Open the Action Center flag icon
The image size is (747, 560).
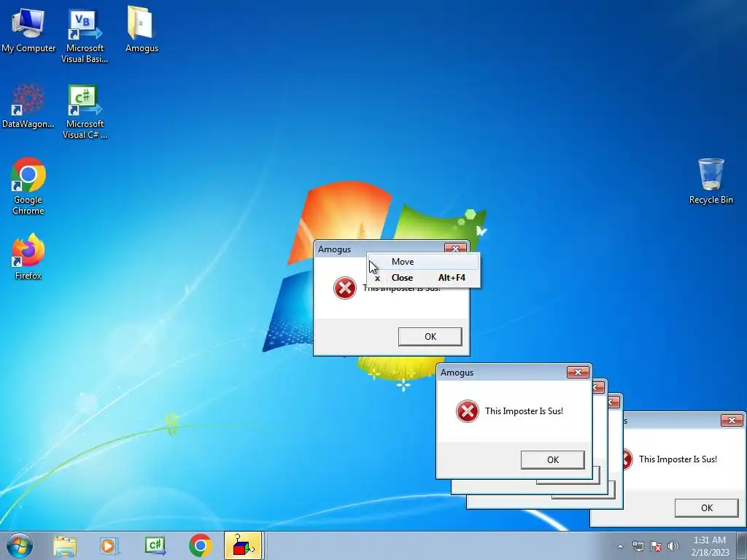click(656, 546)
